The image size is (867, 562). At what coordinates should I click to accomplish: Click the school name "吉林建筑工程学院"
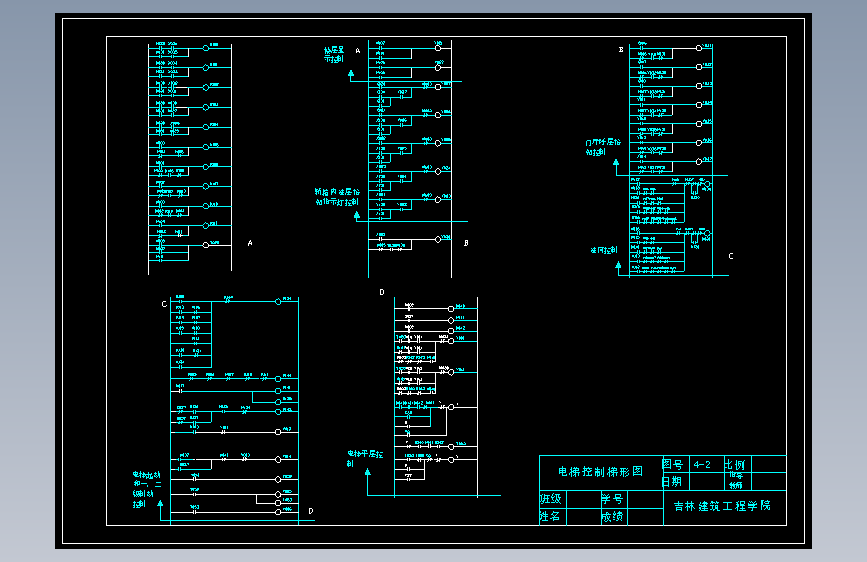click(722, 506)
